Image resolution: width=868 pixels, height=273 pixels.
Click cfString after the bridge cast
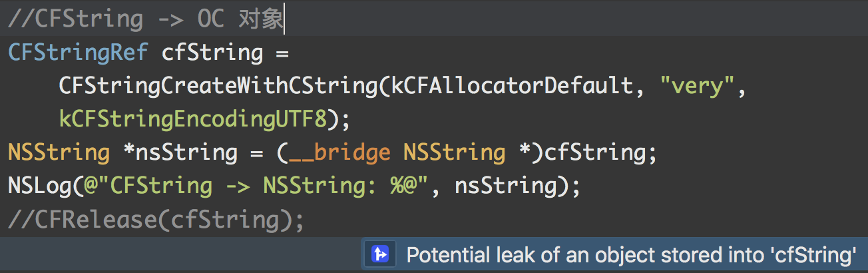[x=594, y=152]
